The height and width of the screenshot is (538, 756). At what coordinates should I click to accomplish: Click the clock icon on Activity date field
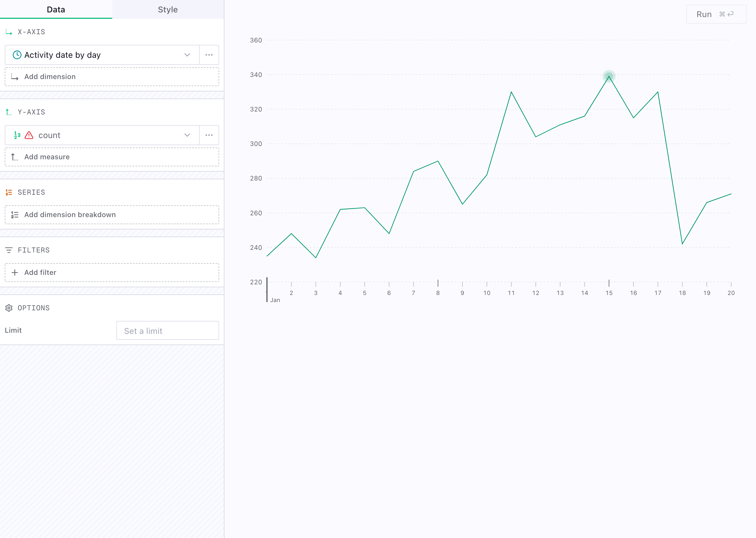point(16,55)
